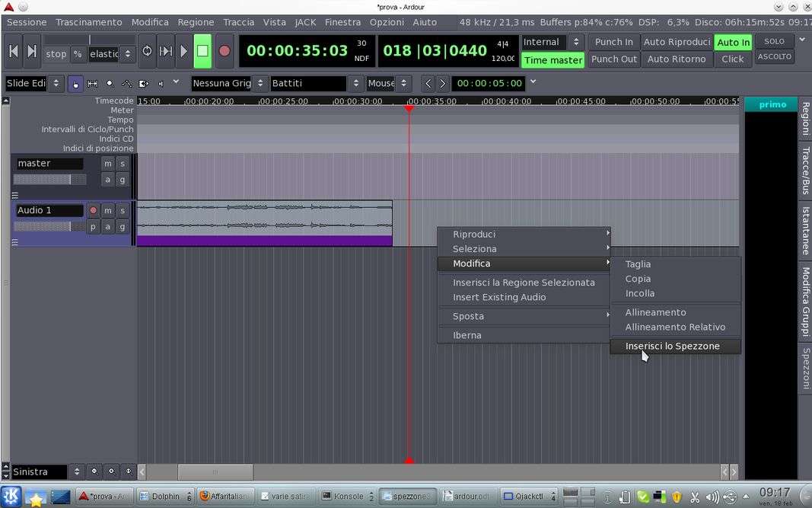Toggle the loop playback icon
This screenshot has height=508, width=812.
(x=147, y=51)
